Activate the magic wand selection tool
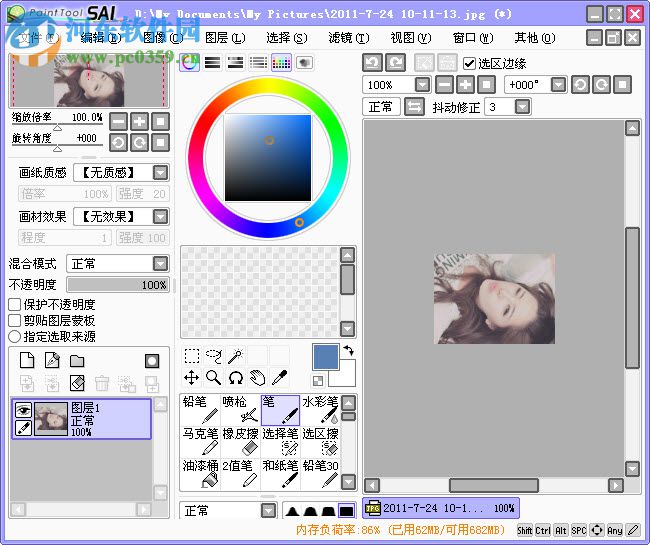 pos(235,355)
